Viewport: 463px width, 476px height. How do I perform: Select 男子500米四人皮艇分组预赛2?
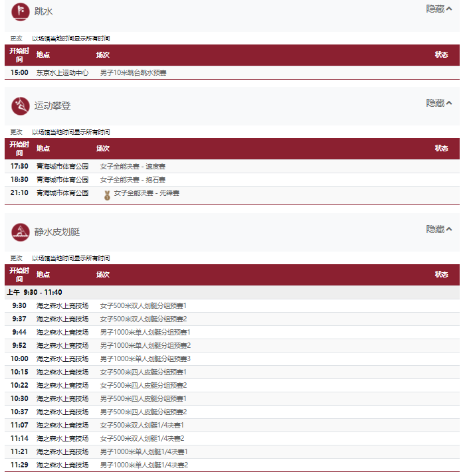point(143,412)
